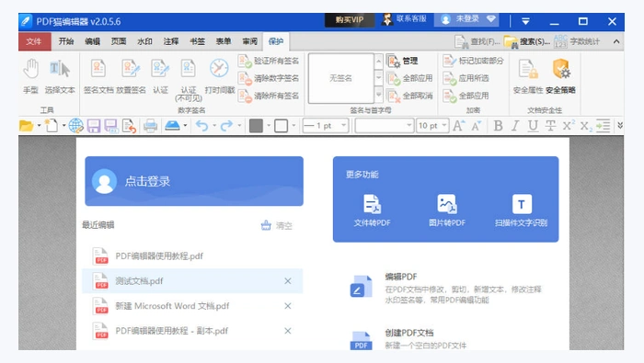Open Image to PDF converter
This screenshot has height=363, width=644.
click(447, 210)
